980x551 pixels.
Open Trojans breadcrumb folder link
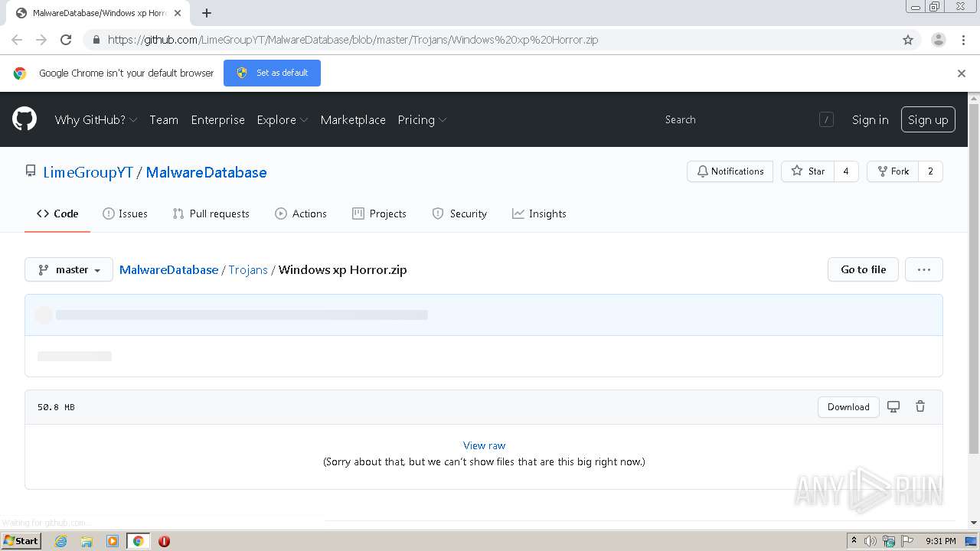[248, 269]
